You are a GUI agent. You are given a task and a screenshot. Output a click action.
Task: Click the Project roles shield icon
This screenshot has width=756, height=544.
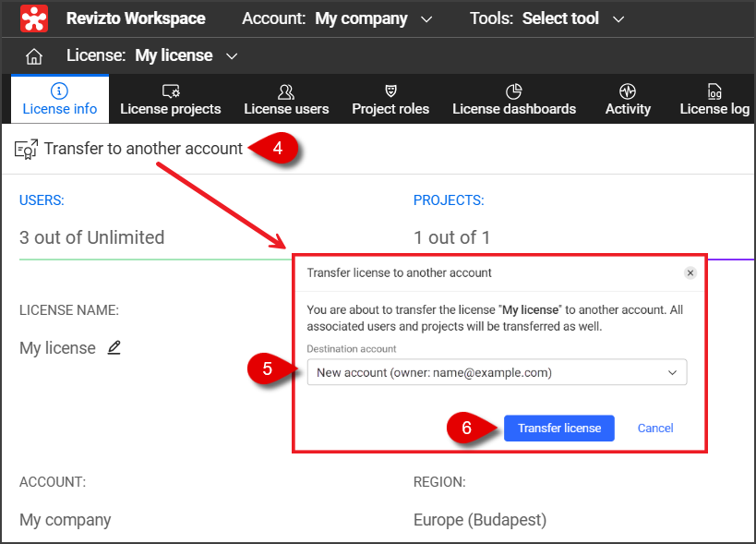click(390, 91)
